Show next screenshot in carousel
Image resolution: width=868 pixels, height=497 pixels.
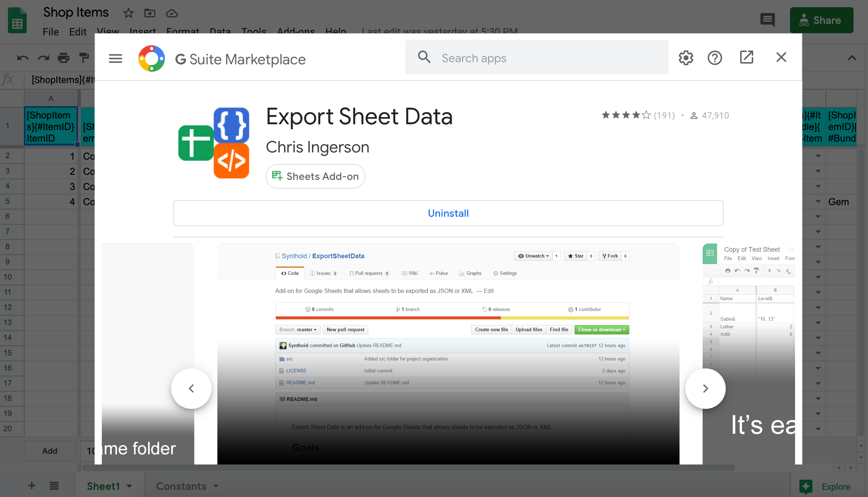point(705,389)
